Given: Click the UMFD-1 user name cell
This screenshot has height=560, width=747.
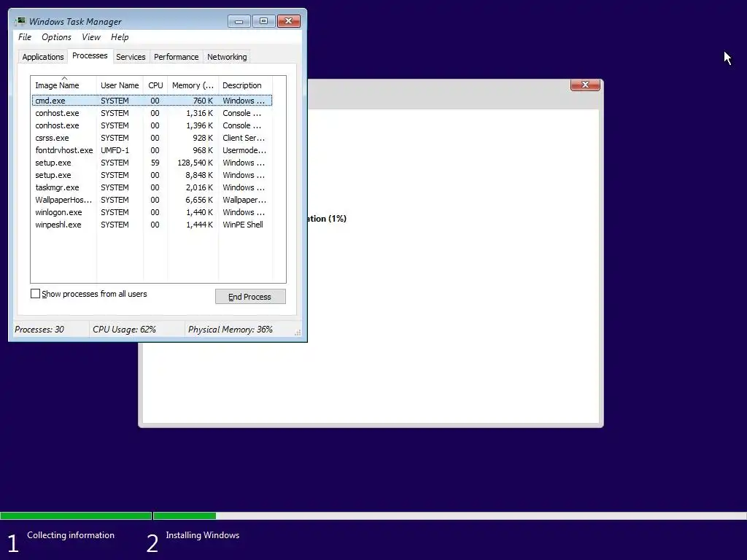Looking at the screenshot, I should pos(115,150).
